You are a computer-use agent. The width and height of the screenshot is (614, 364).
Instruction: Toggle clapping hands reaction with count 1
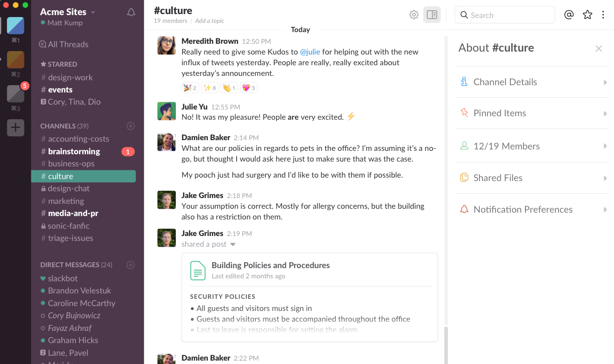[229, 88]
